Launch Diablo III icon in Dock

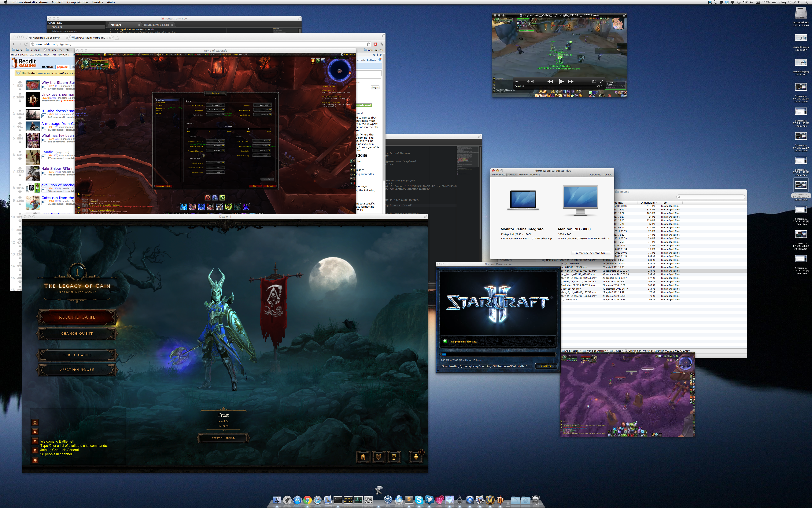click(500, 500)
